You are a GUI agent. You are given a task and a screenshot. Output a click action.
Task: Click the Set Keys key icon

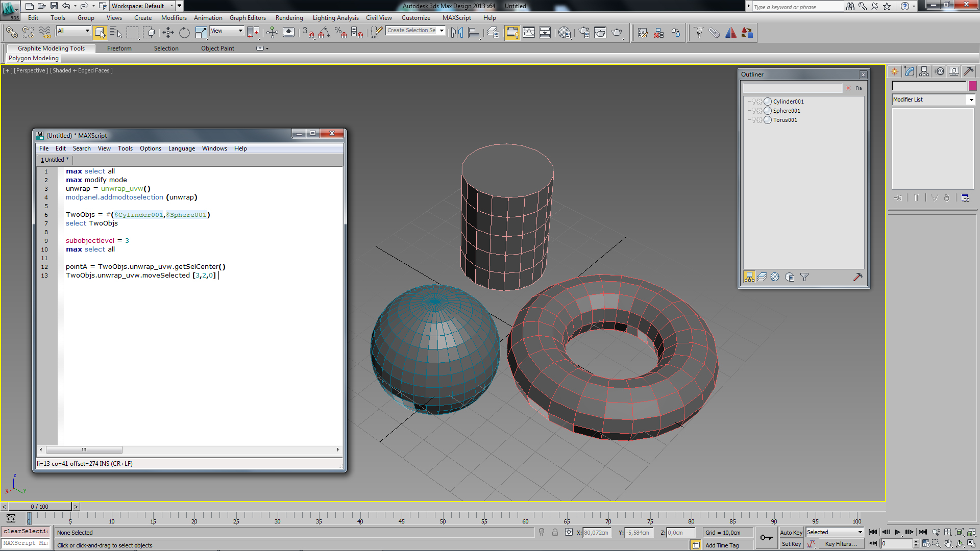(x=766, y=538)
